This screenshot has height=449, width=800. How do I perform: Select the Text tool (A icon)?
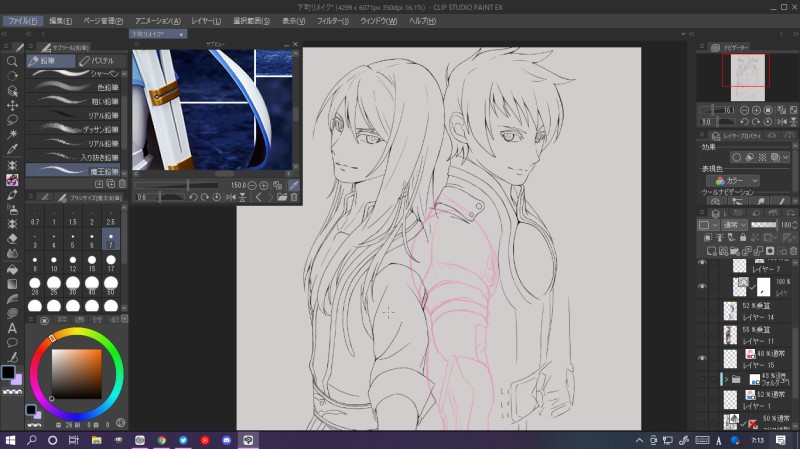click(12, 328)
